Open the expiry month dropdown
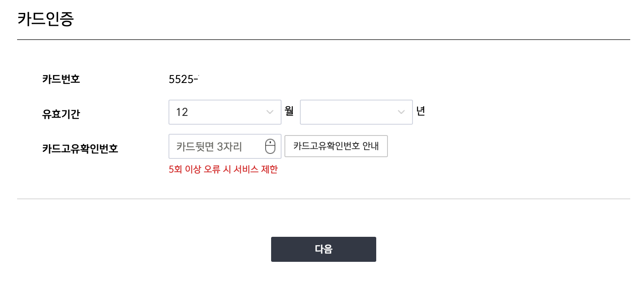 tap(225, 112)
